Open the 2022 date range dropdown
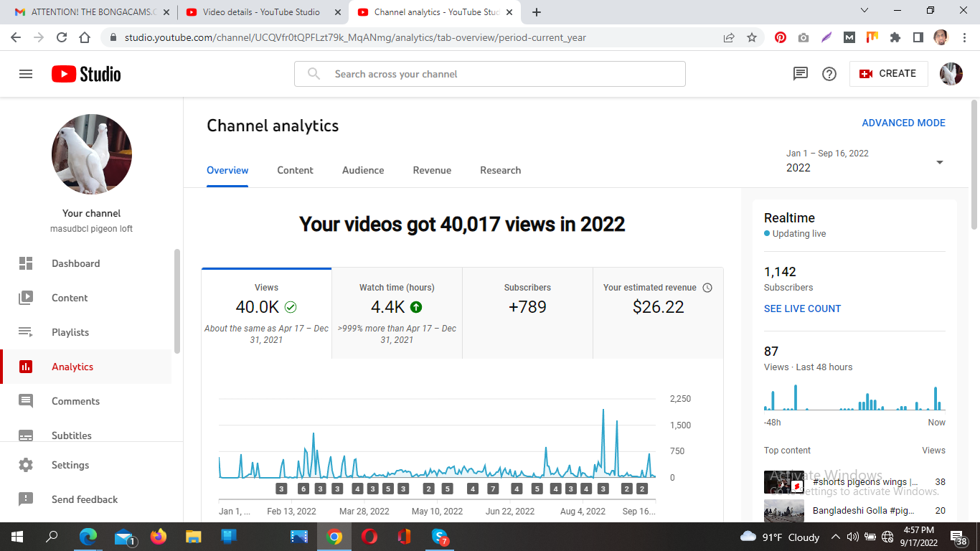This screenshot has width=980, height=551. click(x=865, y=161)
